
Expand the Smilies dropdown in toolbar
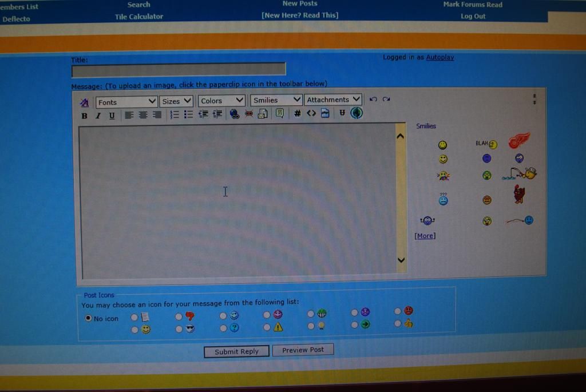click(x=276, y=100)
